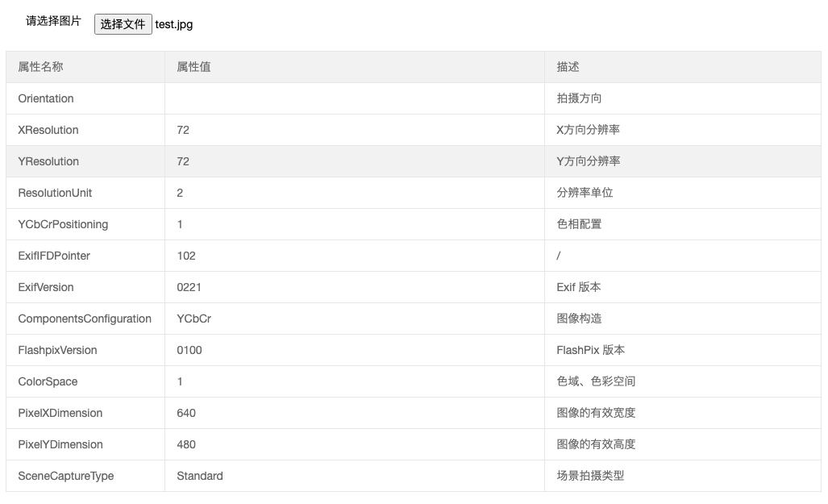Image resolution: width=828 pixels, height=504 pixels.
Task: Select the ExifVersion value 0221
Action: [189, 287]
